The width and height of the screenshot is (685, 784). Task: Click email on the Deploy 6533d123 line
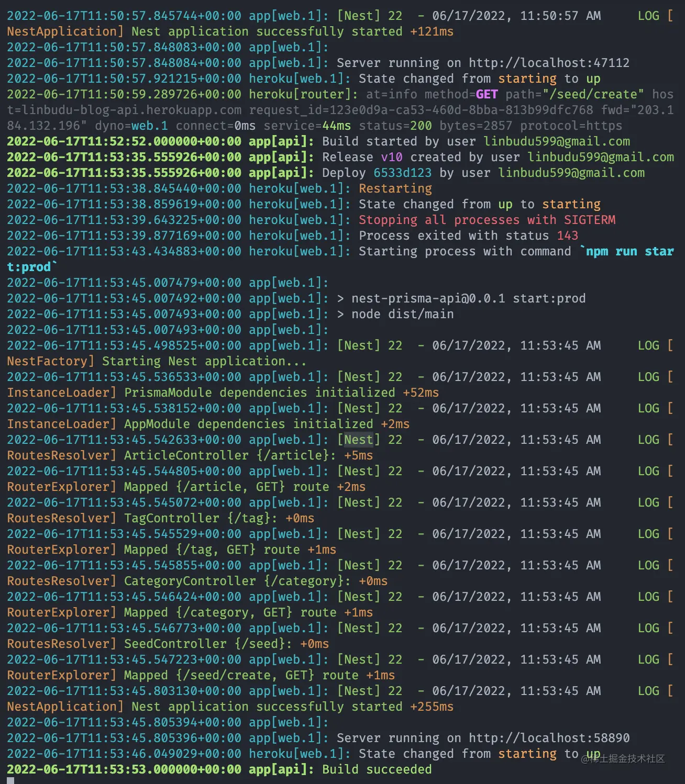(x=571, y=173)
